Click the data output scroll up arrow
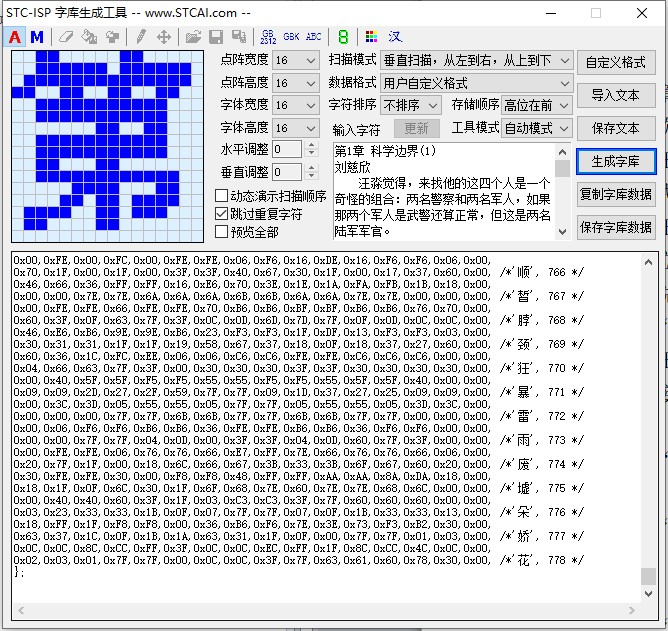Viewport: 668px width, 631px height. 648,262
